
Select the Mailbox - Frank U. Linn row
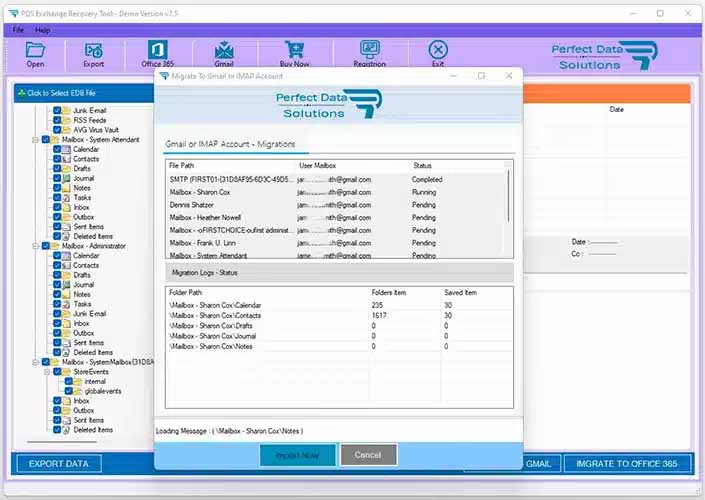[x=336, y=243]
